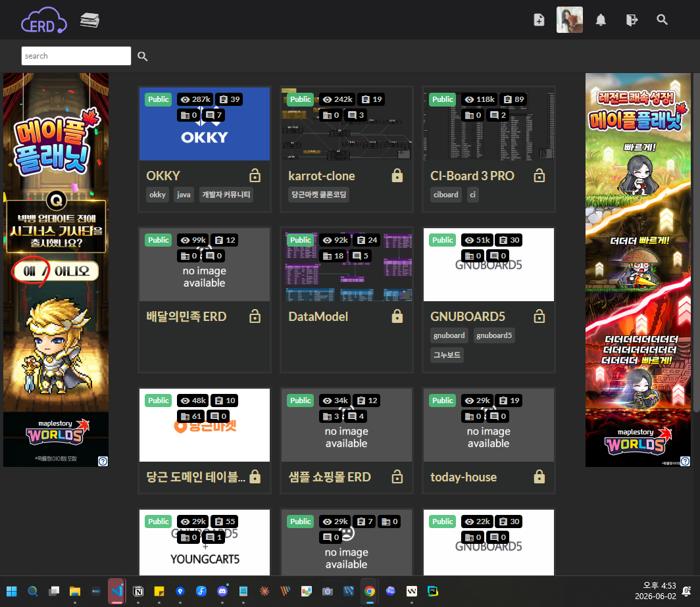Open the OKKY project title
Viewport: 700px width, 607px height.
tap(163, 176)
